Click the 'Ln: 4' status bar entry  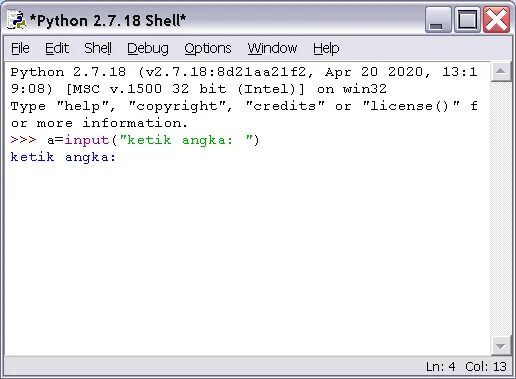click(440, 367)
